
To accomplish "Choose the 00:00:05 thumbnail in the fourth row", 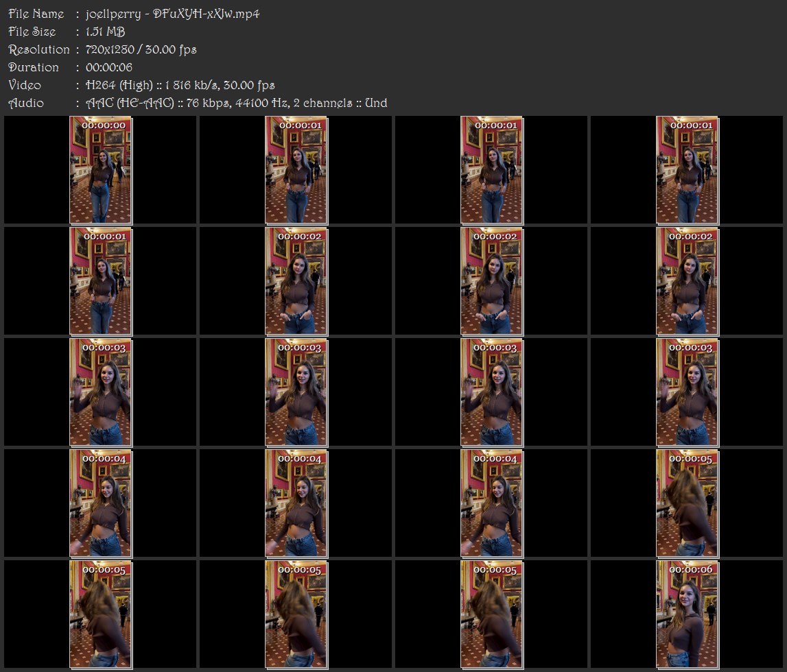I will [688, 503].
